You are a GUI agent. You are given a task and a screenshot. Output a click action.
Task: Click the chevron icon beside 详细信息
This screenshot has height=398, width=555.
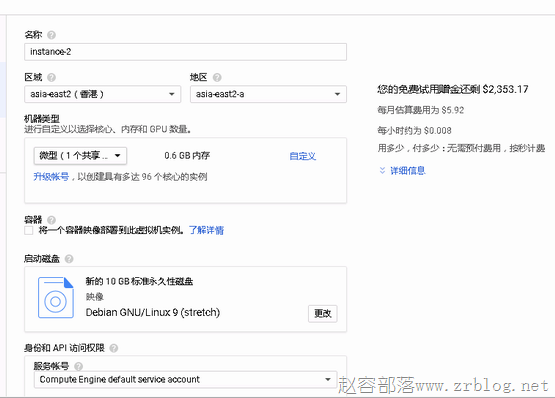(x=382, y=170)
